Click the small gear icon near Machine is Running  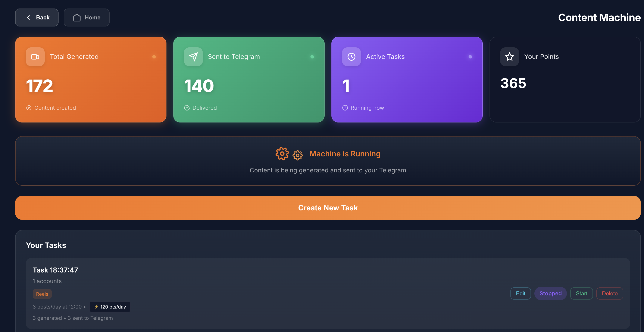pyautogui.click(x=297, y=155)
